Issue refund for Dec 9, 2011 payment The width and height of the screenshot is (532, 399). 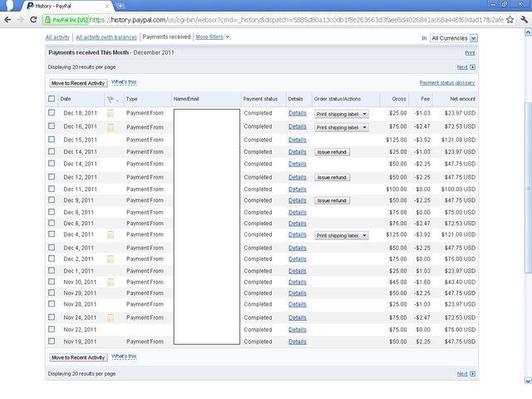coord(332,200)
